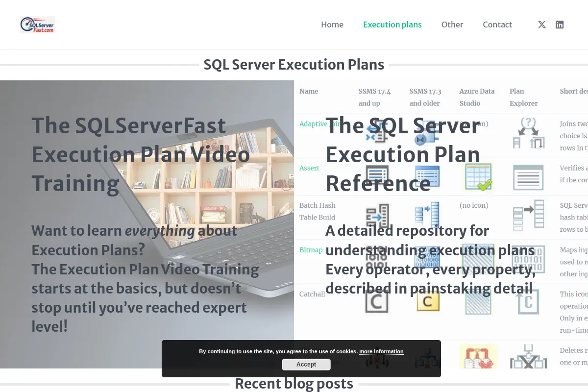Click the 'Recent blog posts' heading
588x392 pixels.
tap(294, 383)
